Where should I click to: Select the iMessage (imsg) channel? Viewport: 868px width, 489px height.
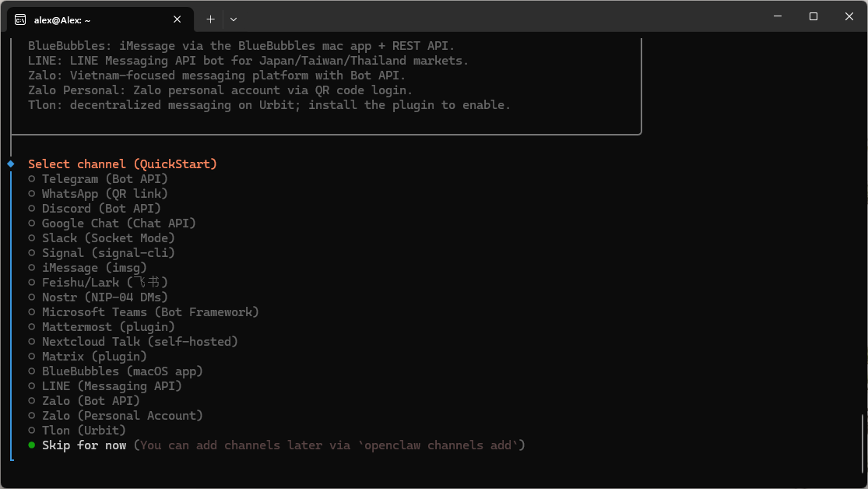click(32, 268)
